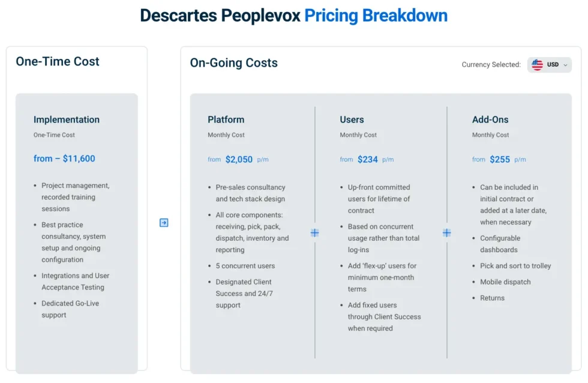
Task: Click the 5 concurrent users bullet point
Action: (x=244, y=265)
